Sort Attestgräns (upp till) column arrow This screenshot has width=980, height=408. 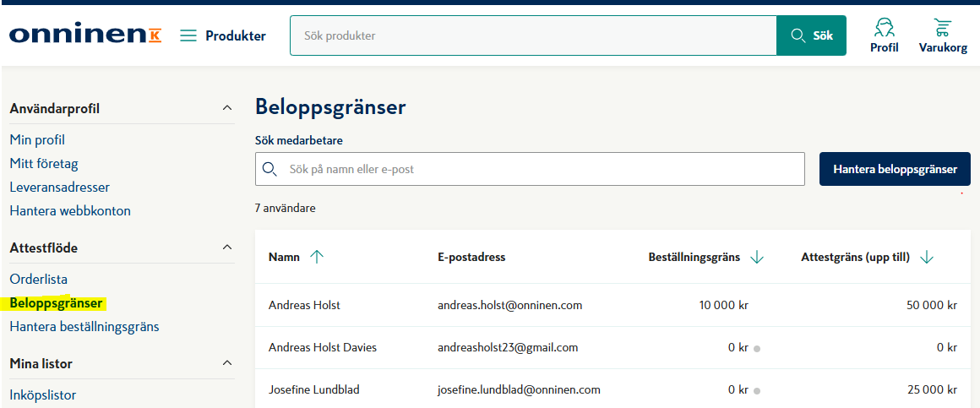927,257
